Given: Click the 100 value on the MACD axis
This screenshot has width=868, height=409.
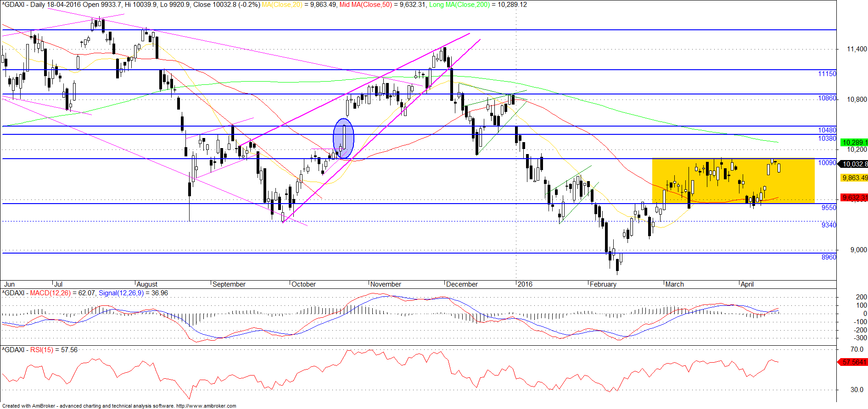Looking at the screenshot, I should pos(862,305).
